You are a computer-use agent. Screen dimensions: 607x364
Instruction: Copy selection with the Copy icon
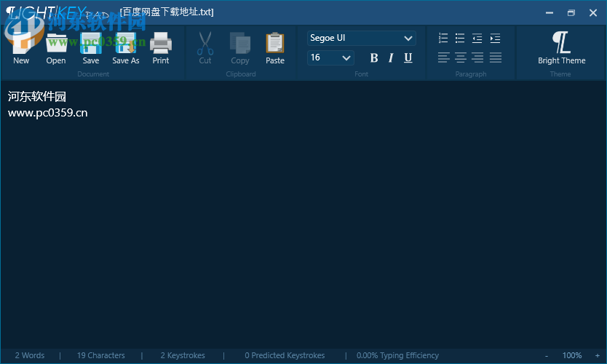tap(240, 48)
